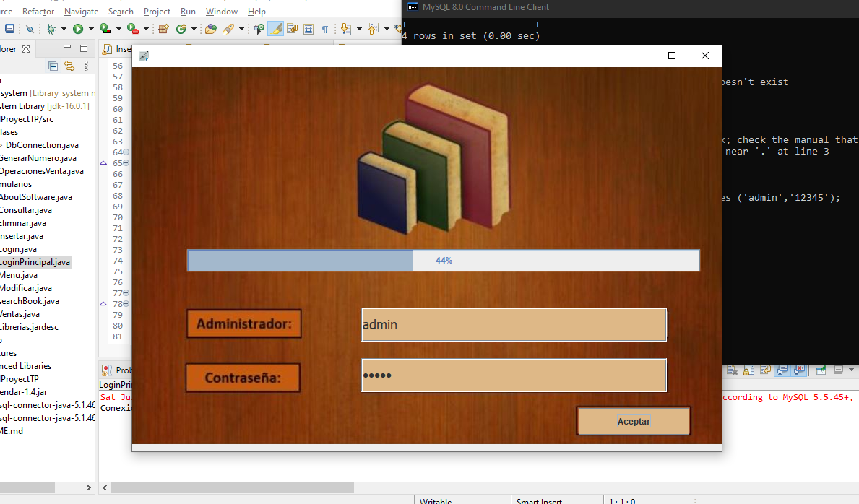Toggle code folding marker at line 78
The height and width of the screenshot is (504, 859).
[x=126, y=303]
